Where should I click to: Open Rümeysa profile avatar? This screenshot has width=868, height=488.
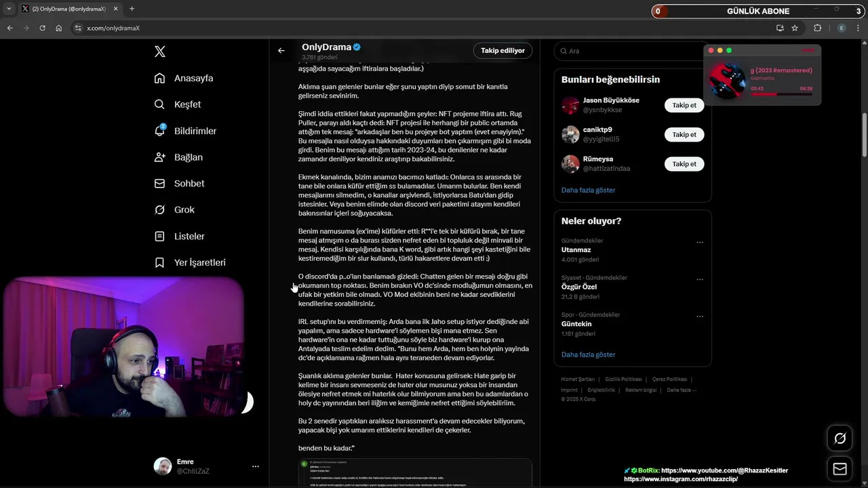tap(570, 164)
